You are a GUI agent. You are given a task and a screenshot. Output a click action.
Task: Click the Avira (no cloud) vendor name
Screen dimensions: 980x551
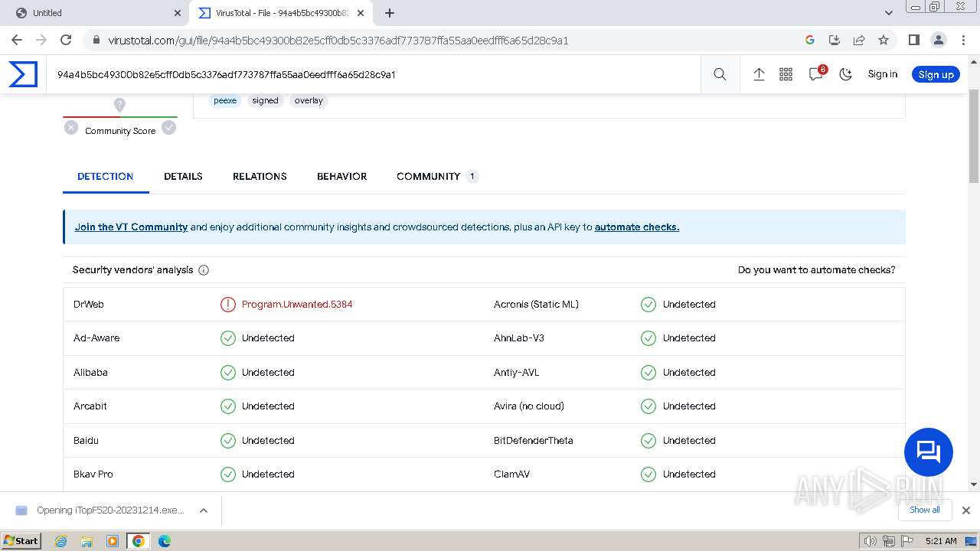click(528, 406)
